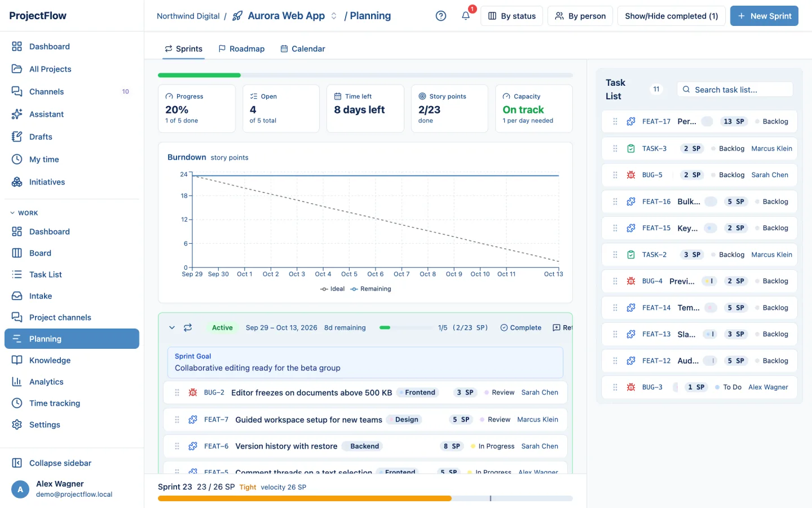This screenshot has width=812, height=508.
Task: Click the Assistant sparkle icon in sidebar
Action: pyautogui.click(x=17, y=114)
